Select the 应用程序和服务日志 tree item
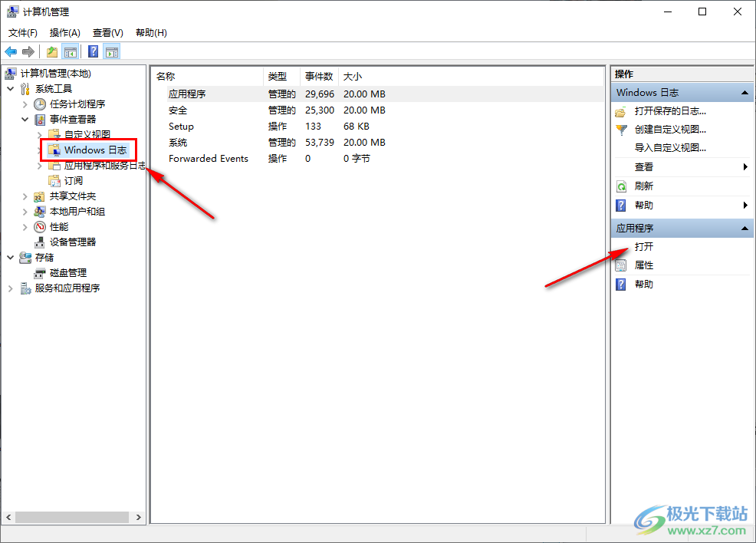Image resolution: width=756 pixels, height=543 pixels. tap(104, 166)
